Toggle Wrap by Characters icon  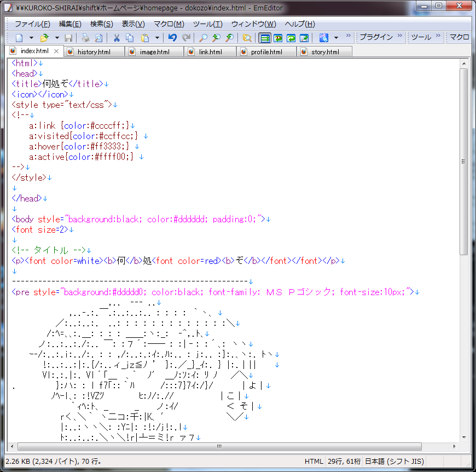coord(278,38)
